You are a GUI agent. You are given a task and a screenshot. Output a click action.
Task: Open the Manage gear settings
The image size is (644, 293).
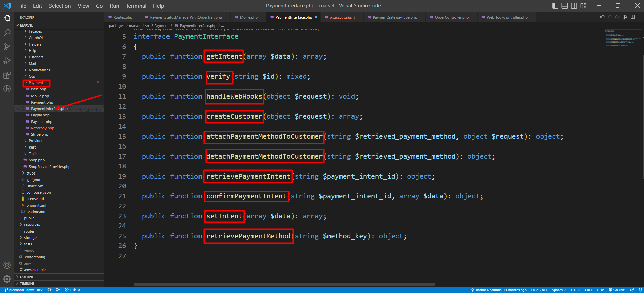point(7,279)
